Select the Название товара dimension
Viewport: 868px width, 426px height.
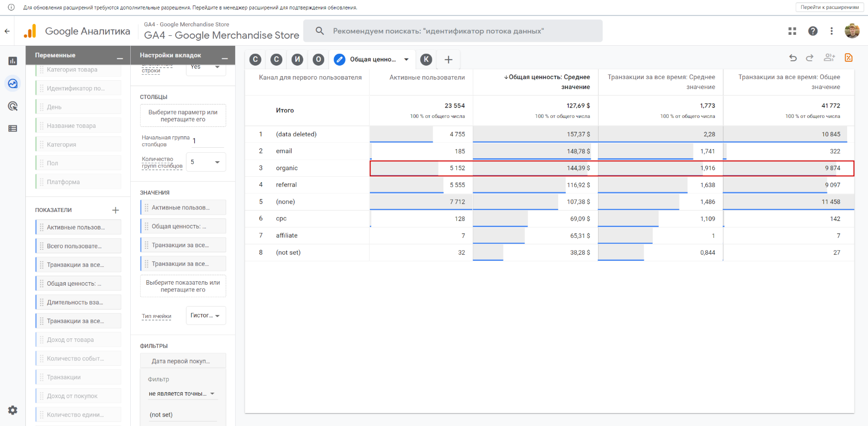(79, 126)
